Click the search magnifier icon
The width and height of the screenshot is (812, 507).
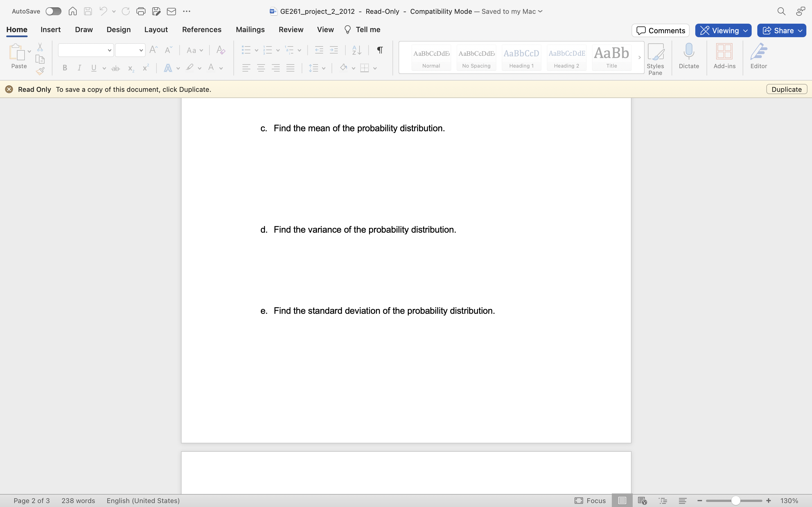[x=781, y=11]
